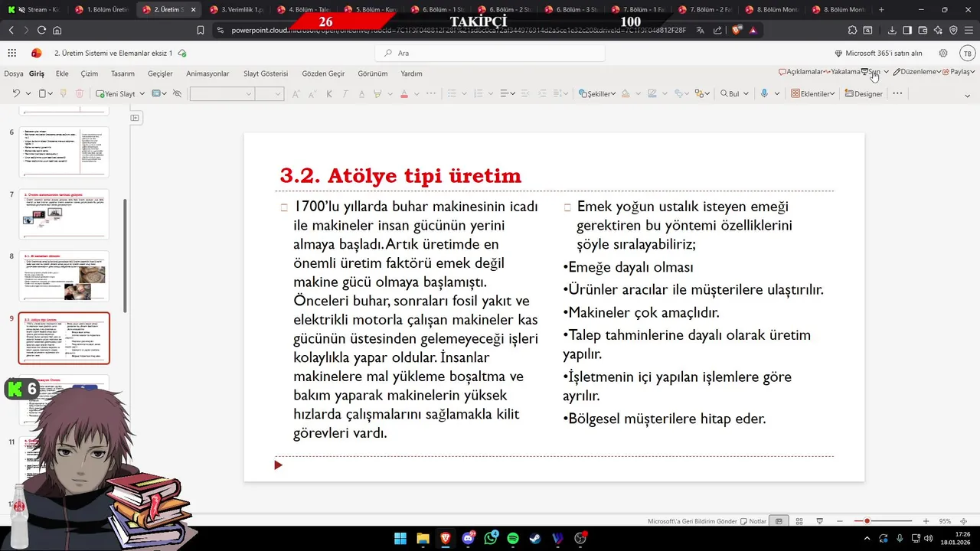
Task: Click the Undo arrow icon
Action: click(15, 93)
